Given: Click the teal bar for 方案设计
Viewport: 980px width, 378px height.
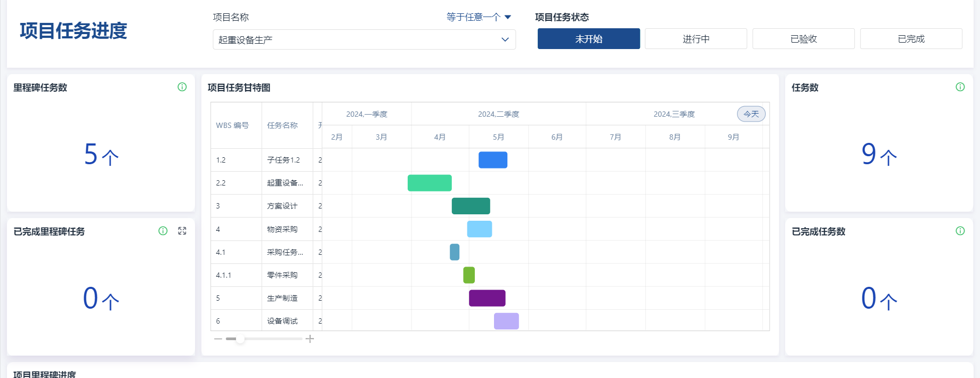Looking at the screenshot, I should (x=471, y=206).
